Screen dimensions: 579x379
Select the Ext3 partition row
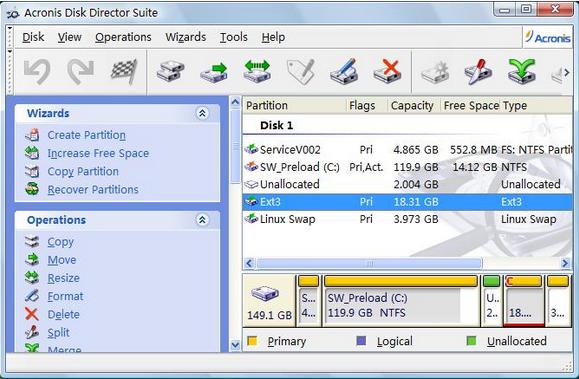point(407,202)
